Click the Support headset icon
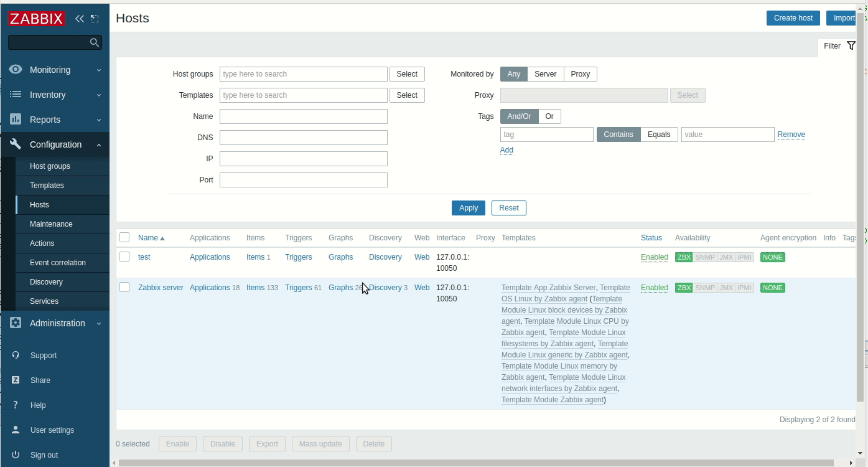868x467 pixels. pyautogui.click(x=16, y=356)
